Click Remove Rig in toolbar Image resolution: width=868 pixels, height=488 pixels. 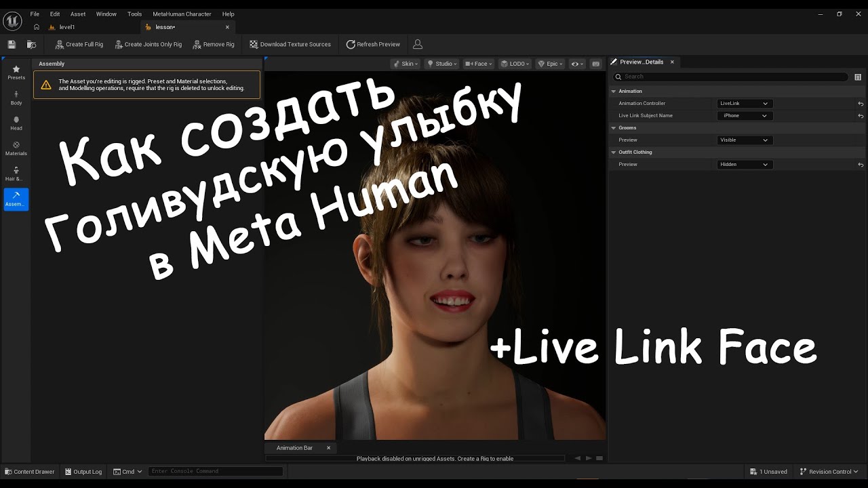click(214, 44)
